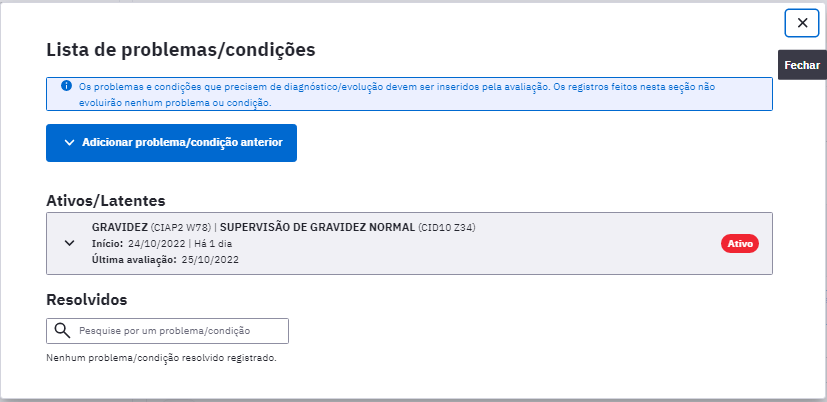Click the Nenhum problema/condição resolvido registrado message
Viewport: 827px width, 402px height.
point(161,358)
